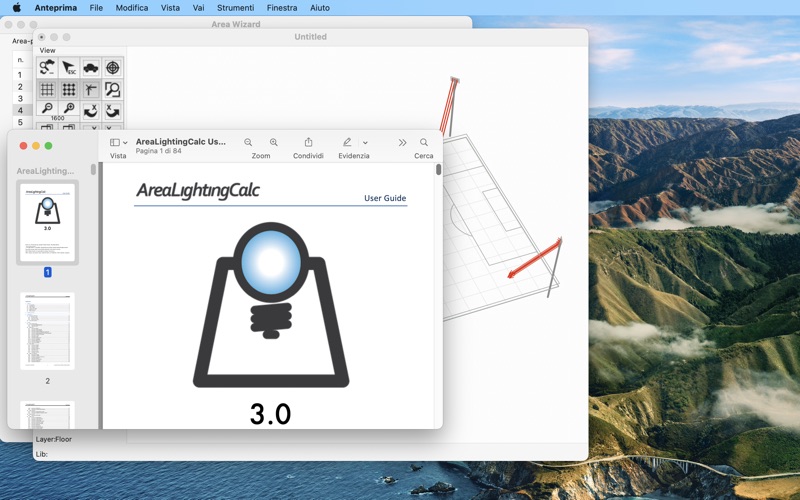
Task: Click row 4 in the Area Wizard table
Action: 20,110
